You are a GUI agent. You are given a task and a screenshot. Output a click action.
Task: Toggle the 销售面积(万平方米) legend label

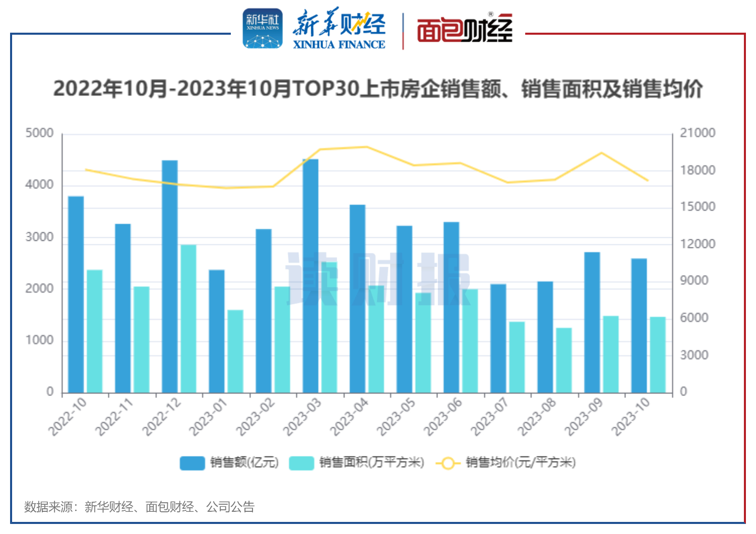coord(371,462)
